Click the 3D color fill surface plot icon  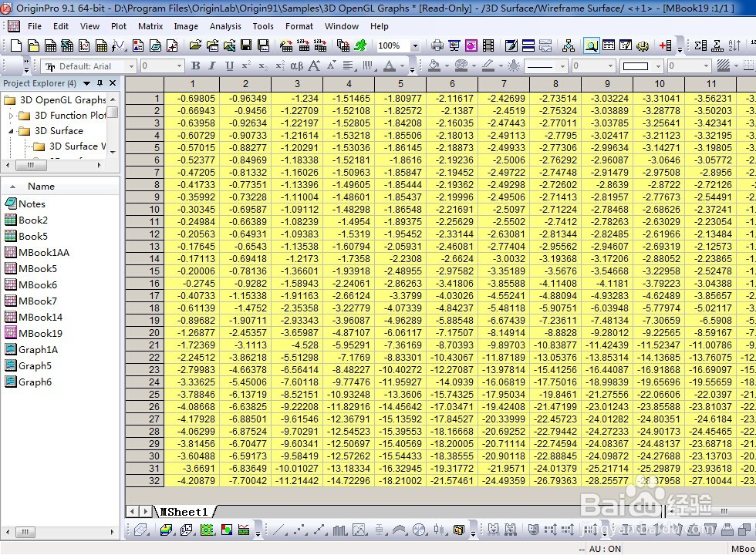click(167, 530)
